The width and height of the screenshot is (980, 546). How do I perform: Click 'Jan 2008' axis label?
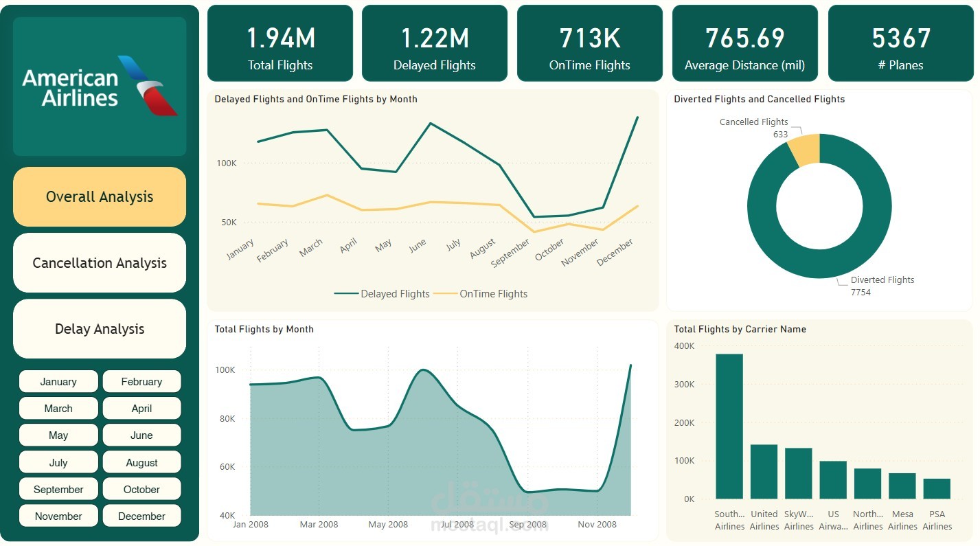[249, 524]
